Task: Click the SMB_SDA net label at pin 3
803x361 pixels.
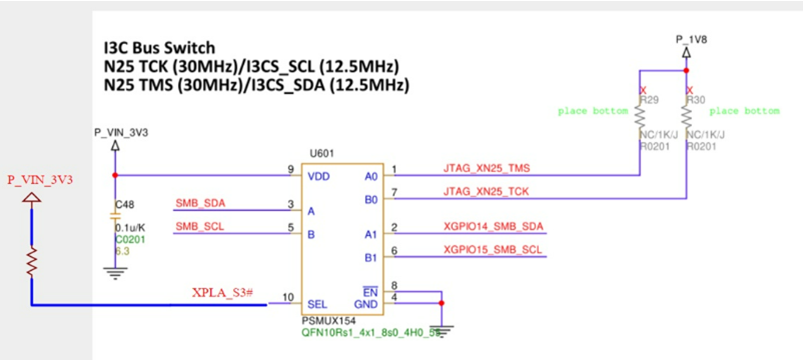Action: point(200,203)
